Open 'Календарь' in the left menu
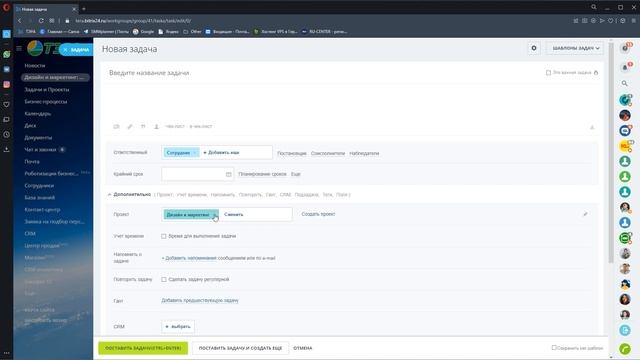This screenshot has width=640, height=360. [38, 113]
